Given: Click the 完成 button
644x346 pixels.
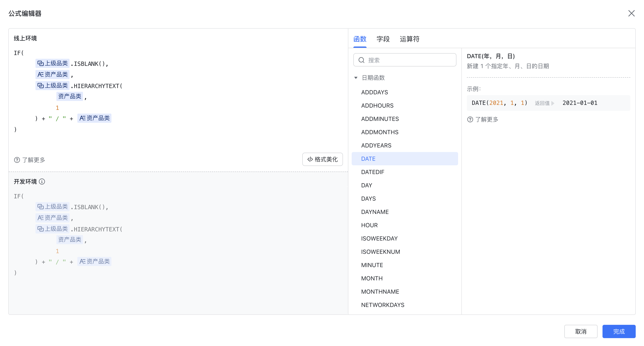Looking at the screenshot, I should coord(619,331).
